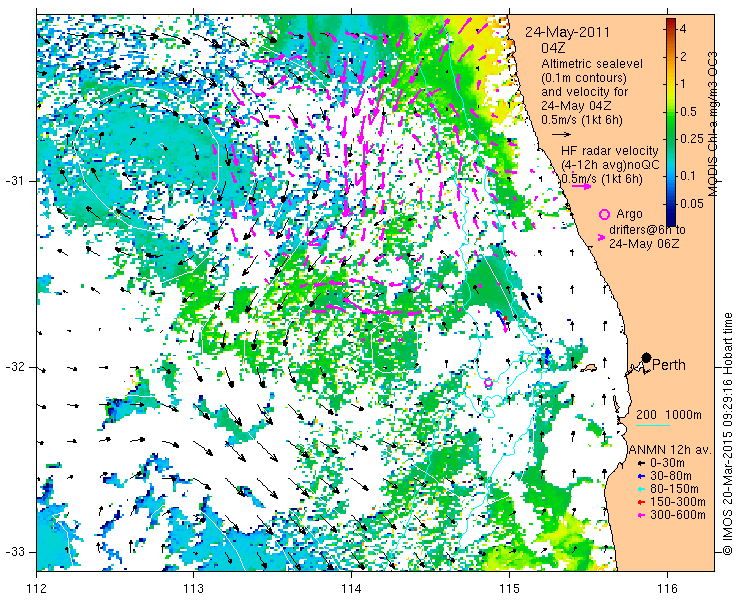Viewport: 740px width, 600px height.
Task: Click the 'ANMN 12h av.' legend heading
Action: 670,449
